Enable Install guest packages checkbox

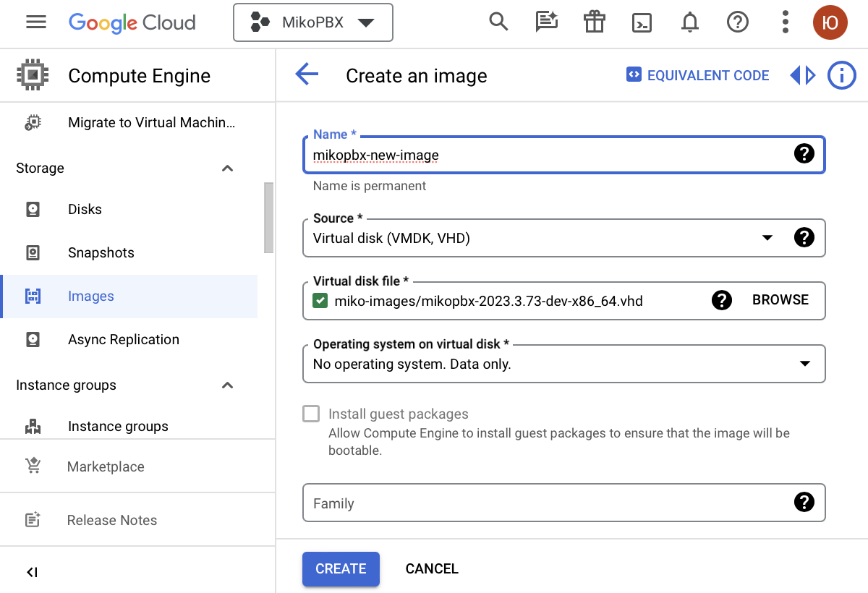click(311, 414)
